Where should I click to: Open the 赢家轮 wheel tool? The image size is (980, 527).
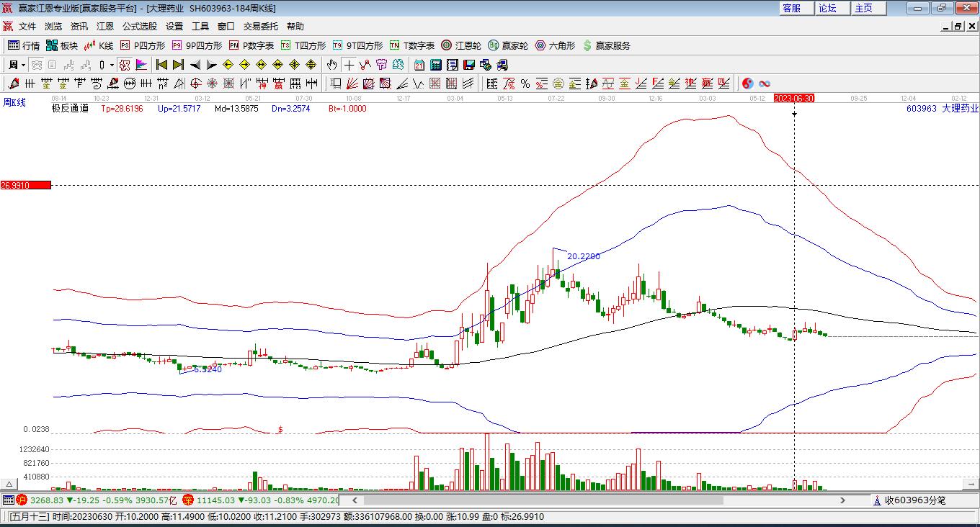508,45
